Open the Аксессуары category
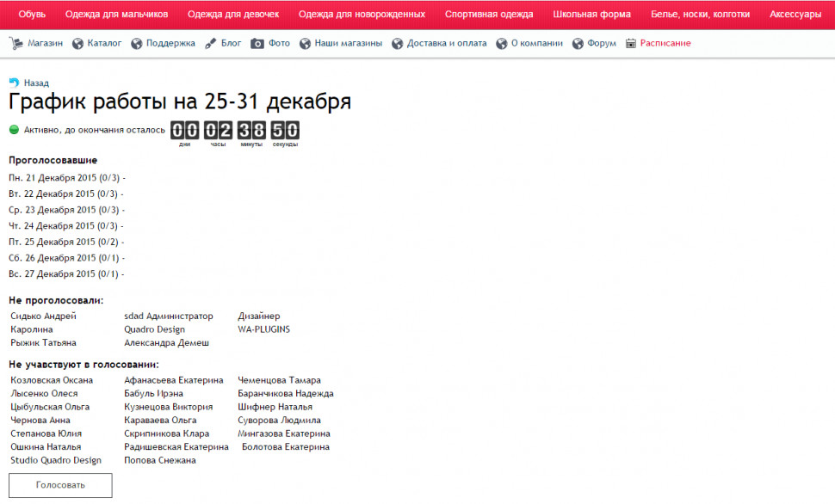 tap(795, 15)
